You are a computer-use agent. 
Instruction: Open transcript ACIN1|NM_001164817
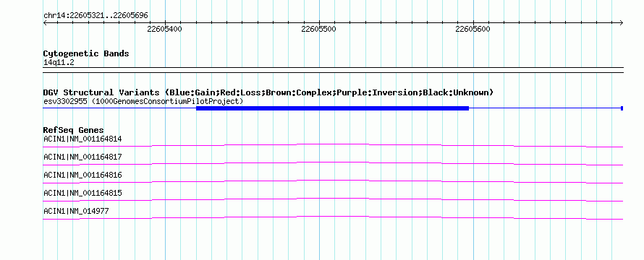click(x=82, y=157)
